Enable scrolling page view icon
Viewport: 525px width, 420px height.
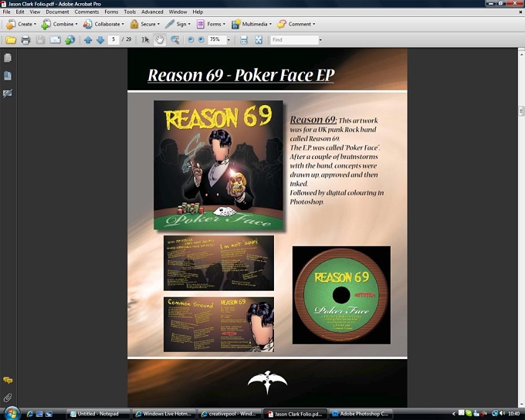(x=244, y=40)
